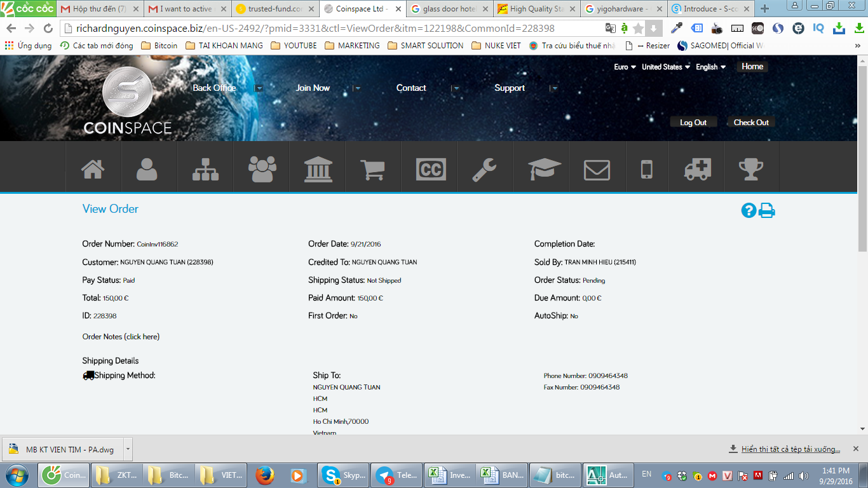Viewport: 868px width, 488px height.
Task: Click the single-person profile icon
Action: tap(147, 169)
